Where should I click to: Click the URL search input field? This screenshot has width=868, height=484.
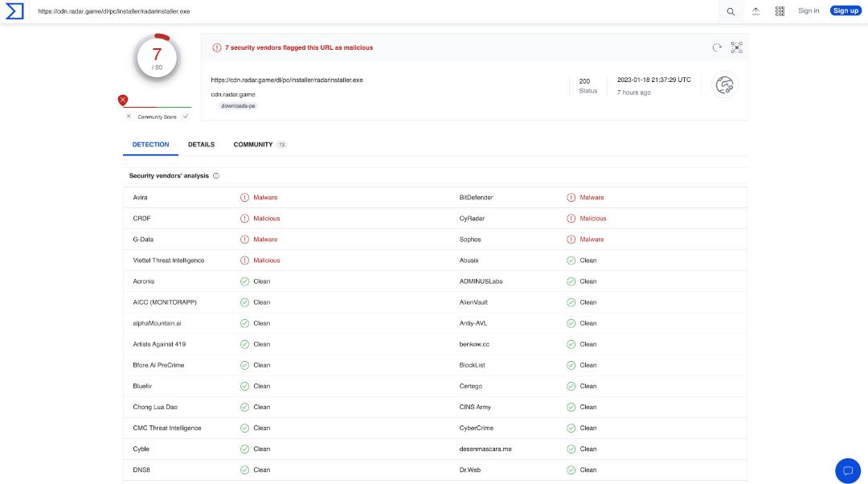(376, 11)
